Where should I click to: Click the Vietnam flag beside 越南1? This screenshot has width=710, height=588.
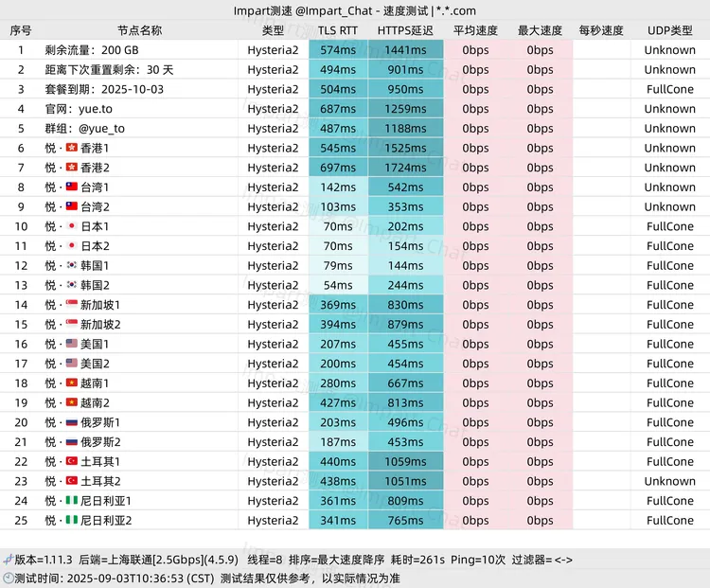click(72, 383)
